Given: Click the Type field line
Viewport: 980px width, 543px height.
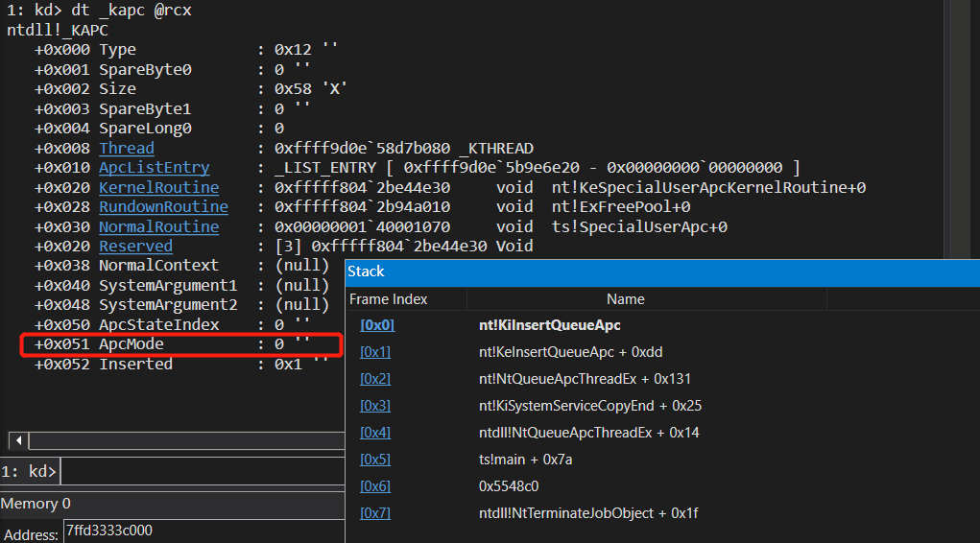Looking at the screenshot, I should click(185, 49).
